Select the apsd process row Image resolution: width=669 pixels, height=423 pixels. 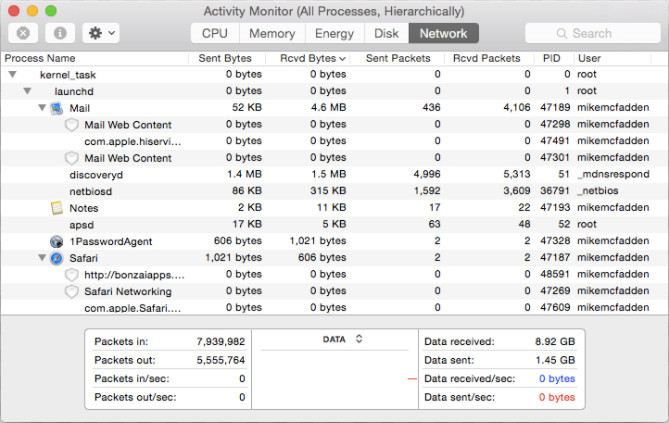coord(334,225)
